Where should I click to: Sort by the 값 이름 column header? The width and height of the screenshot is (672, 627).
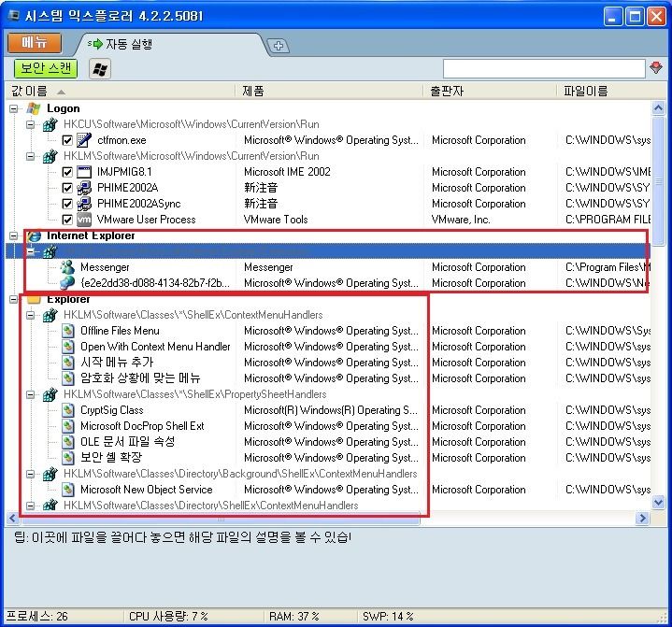coord(120,91)
